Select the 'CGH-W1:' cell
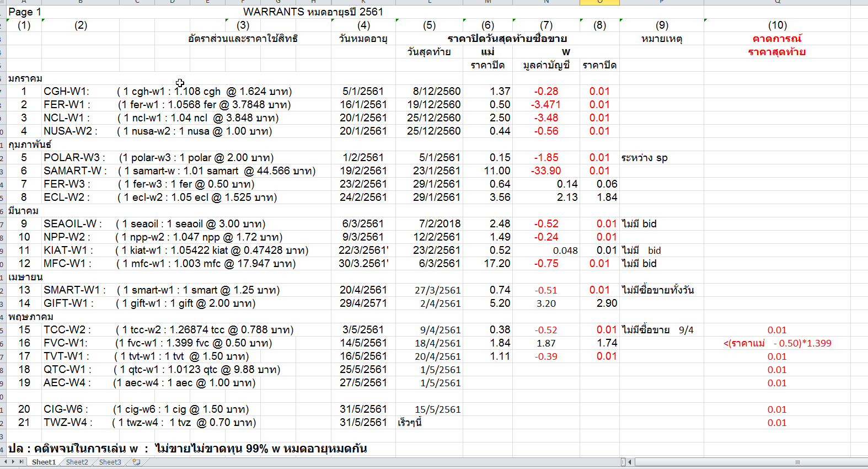This screenshot has height=469, width=868. point(66,91)
